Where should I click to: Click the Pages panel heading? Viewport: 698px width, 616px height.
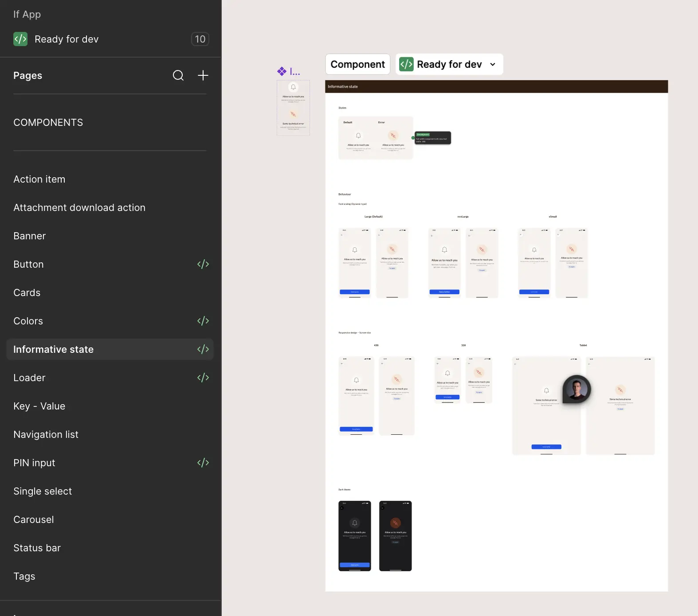tap(27, 75)
